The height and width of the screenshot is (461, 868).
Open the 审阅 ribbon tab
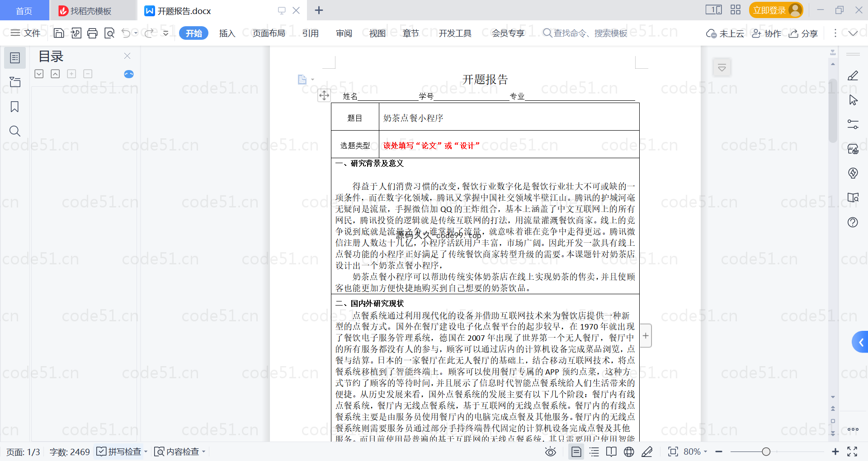344,33
